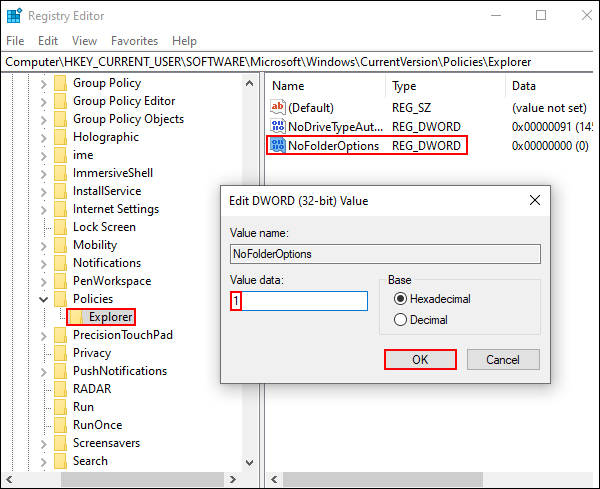Image resolution: width=600 pixels, height=489 pixels.
Task: Click the Group Policy Objects folder icon
Action: coord(60,119)
